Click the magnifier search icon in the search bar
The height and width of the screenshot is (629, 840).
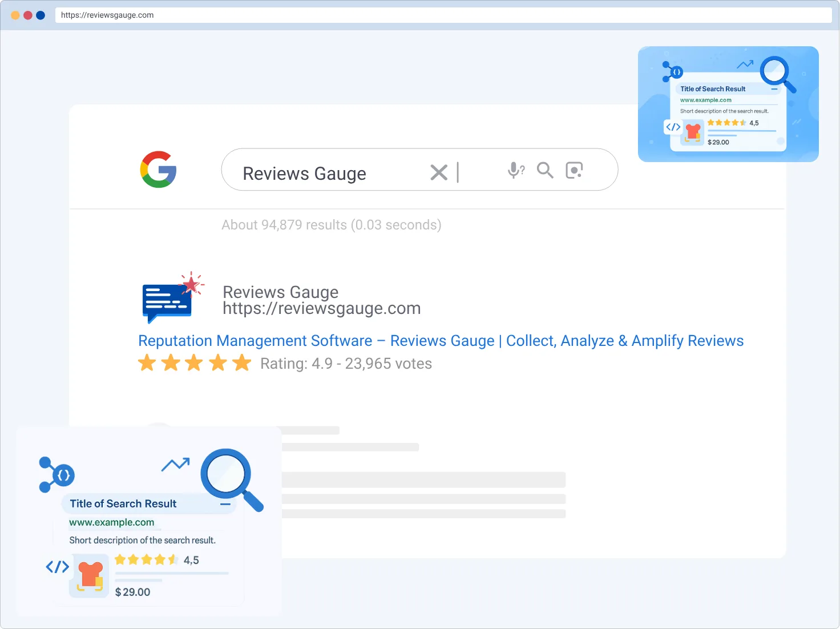coord(545,170)
